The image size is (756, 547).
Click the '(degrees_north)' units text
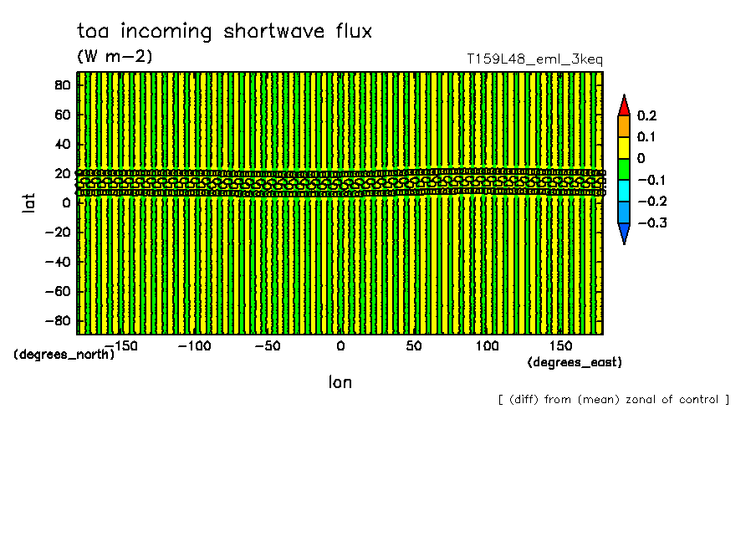pos(64,355)
